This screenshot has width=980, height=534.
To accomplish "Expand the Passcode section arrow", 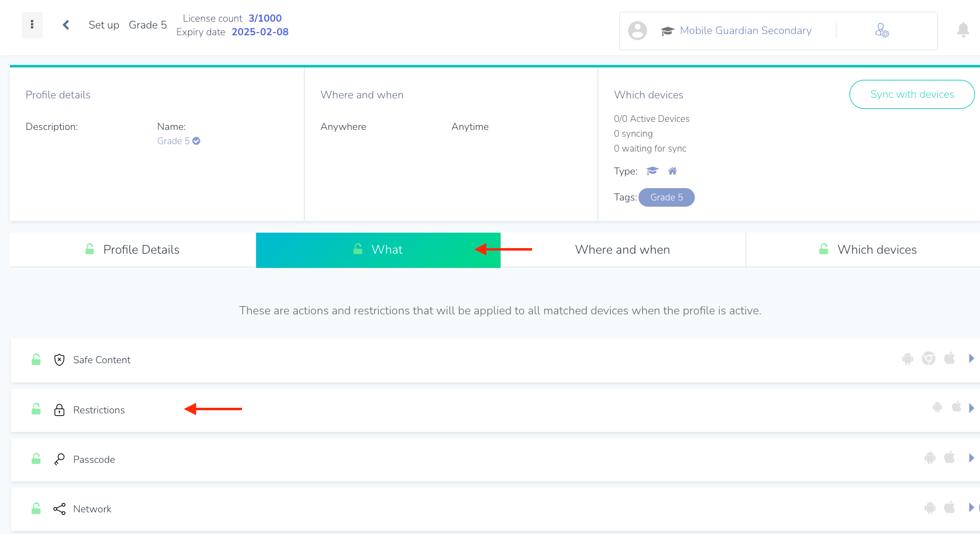I will click(971, 458).
